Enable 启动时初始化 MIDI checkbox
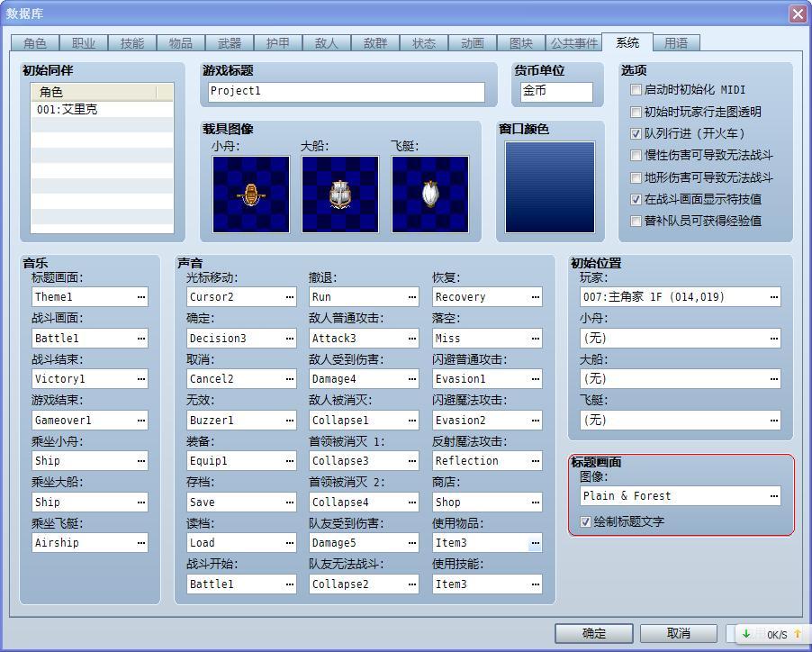The width and height of the screenshot is (812, 652). coord(636,90)
